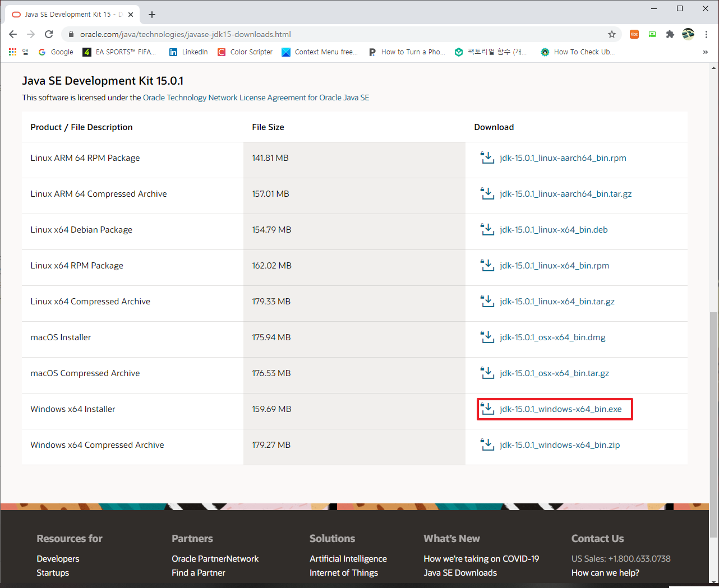Download jdk-15.0.1_linux-x64_bin.rpm

tap(554, 266)
